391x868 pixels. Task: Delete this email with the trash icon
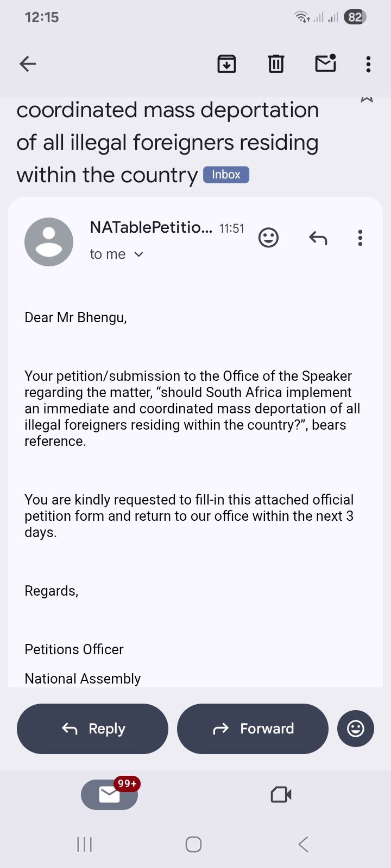pyautogui.click(x=276, y=64)
